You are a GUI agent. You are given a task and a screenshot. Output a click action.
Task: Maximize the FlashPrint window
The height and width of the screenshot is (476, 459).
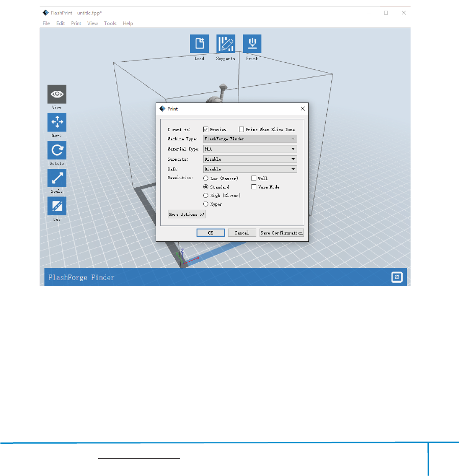pos(386,13)
